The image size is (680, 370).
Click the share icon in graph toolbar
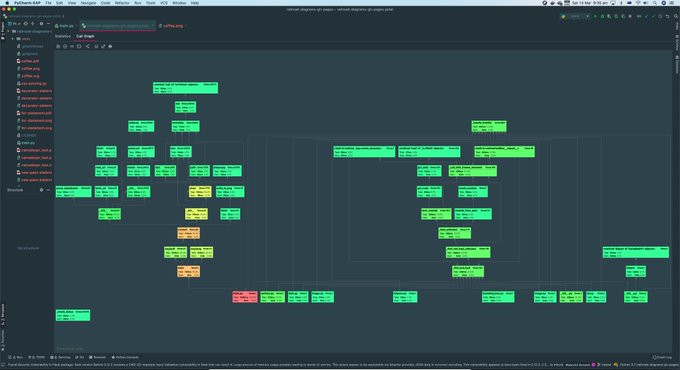(88, 46)
